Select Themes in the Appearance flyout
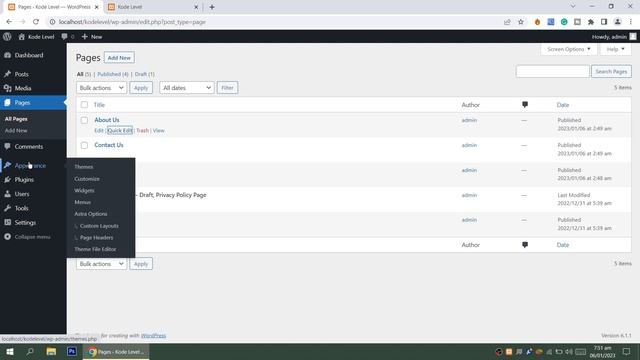The image size is (640, 360). tap(84, 167)
